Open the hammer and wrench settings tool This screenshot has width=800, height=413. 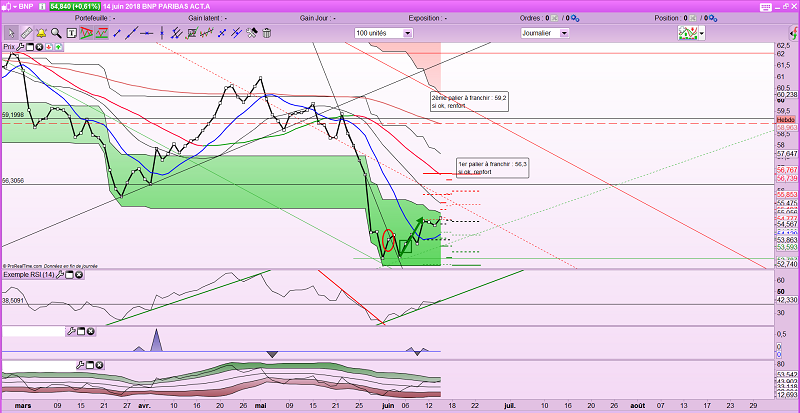tap(252, 34)
